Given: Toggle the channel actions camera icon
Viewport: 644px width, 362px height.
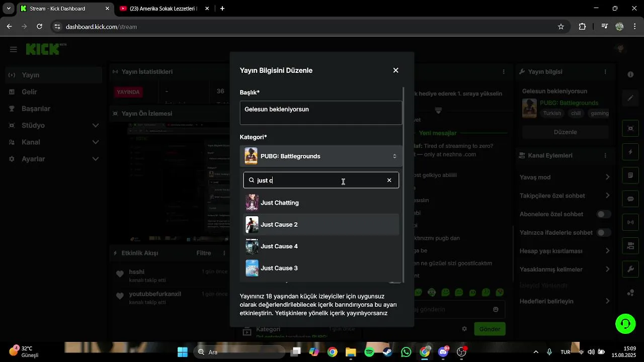Looking at the screenshot, I should 630,245.
